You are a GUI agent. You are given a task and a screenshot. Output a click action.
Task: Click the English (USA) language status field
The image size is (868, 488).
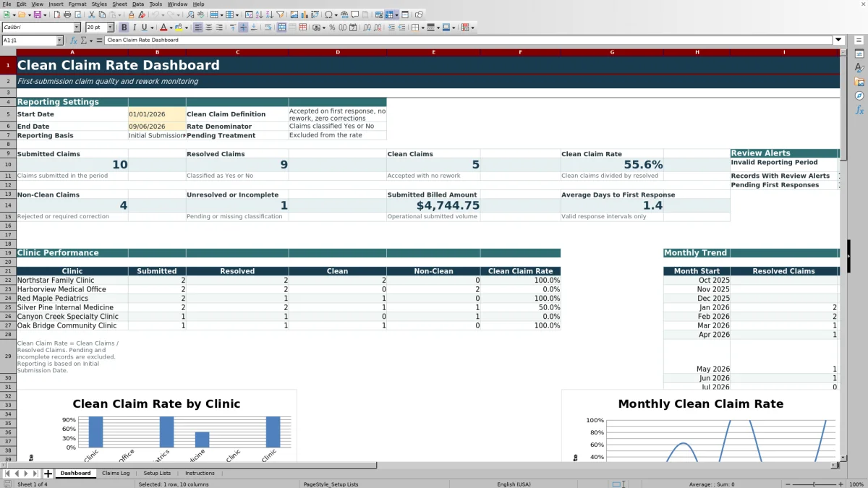tap(514, 484)
